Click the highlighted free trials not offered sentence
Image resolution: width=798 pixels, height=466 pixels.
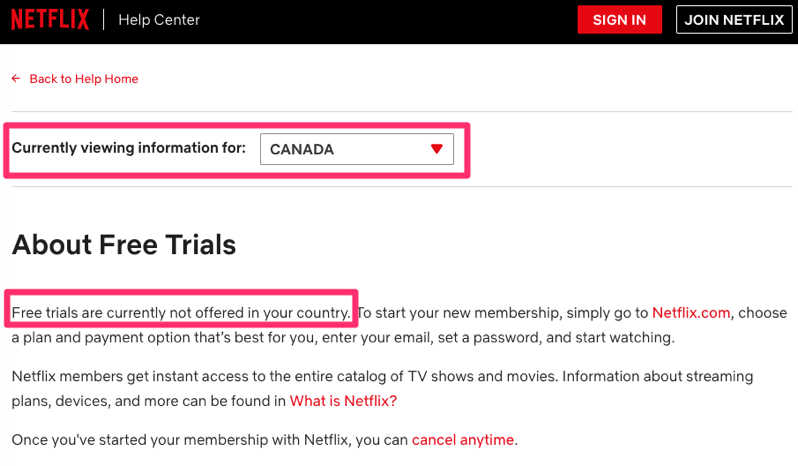[x=181, y=312]
